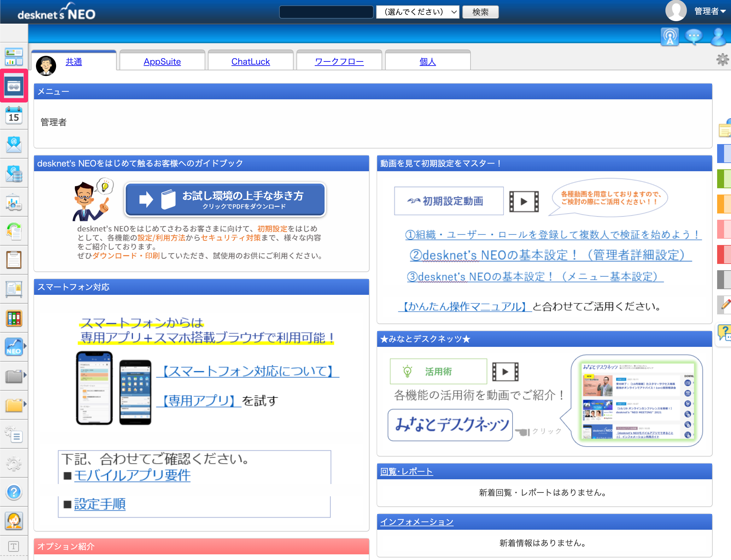731x560 pixels.
Task: Click the orange color sticky note swatch
Action: pyautogui.click(x=724, y=204)
